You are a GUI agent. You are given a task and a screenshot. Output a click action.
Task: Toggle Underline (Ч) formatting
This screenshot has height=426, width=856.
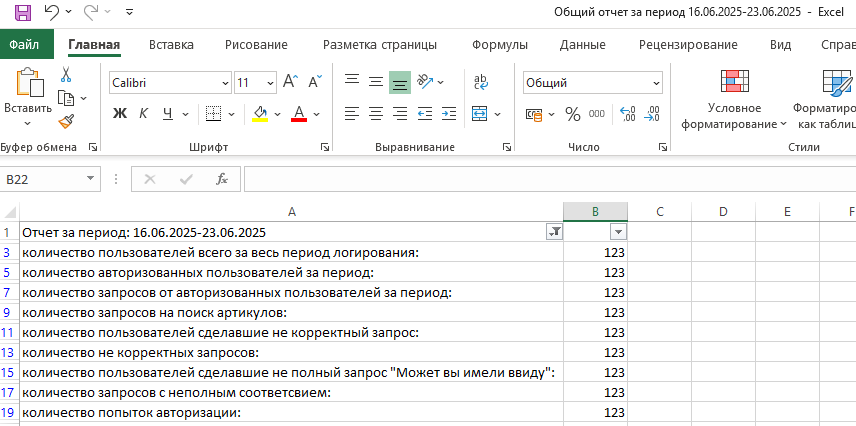tap(168, 114)
